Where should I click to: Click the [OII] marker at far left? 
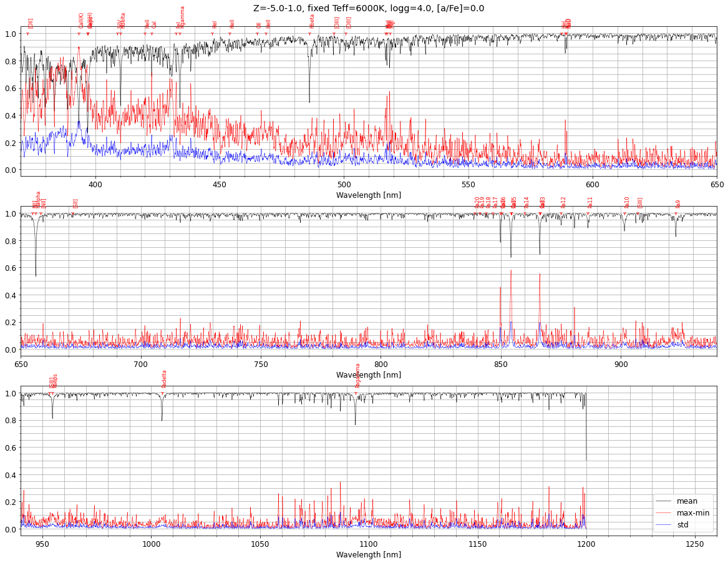click(31, 23)
